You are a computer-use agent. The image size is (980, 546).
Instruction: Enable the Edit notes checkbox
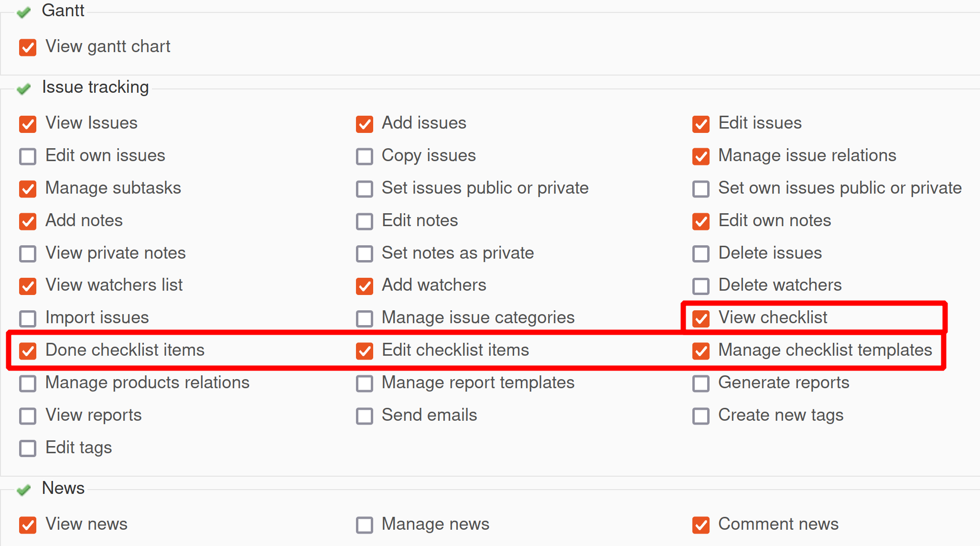pyautogui.click(x=365, y=221)
